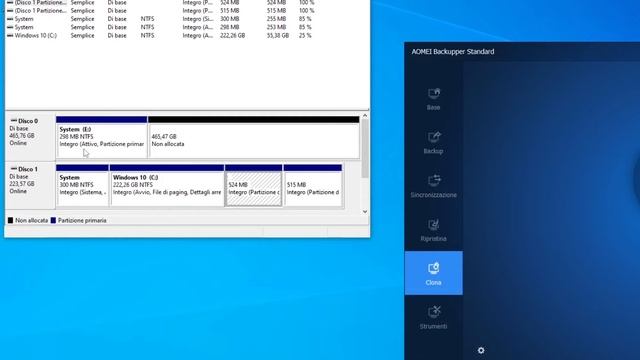Open Sincronizzazione in AOMEI sidebar
Image resolution: width=640 pixels, height=360 pixels.
point(433,186)
